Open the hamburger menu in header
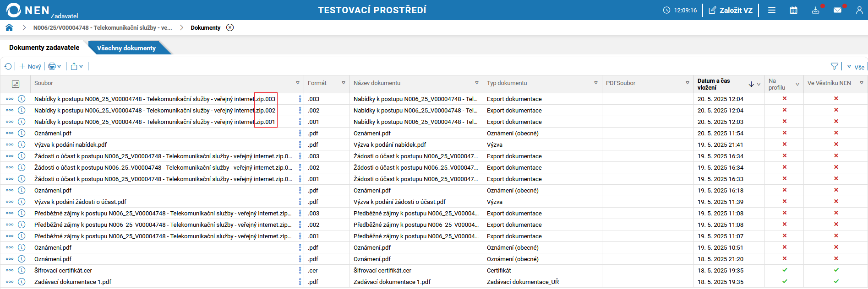868x289 pixels. [x=772, y=10]
